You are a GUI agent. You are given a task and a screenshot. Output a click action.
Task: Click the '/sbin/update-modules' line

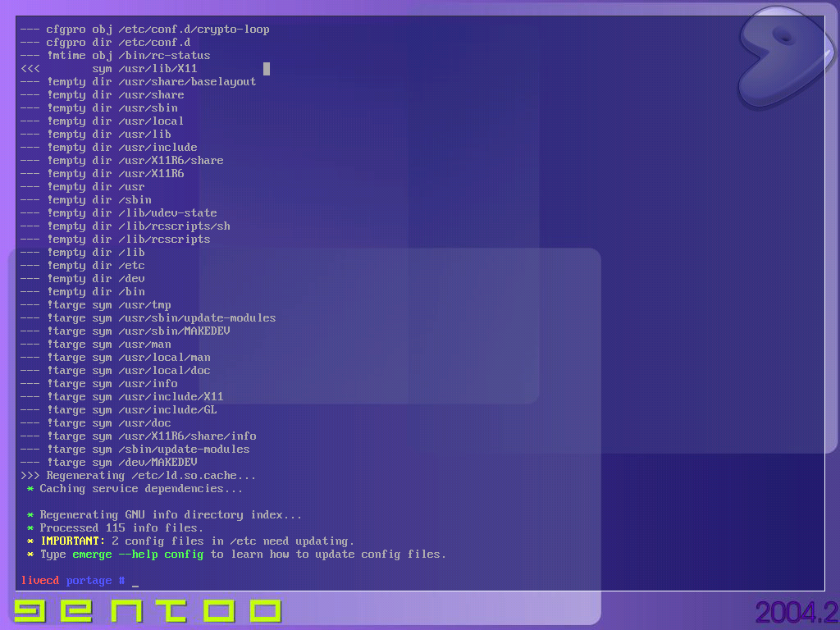[x=135, y=450]
